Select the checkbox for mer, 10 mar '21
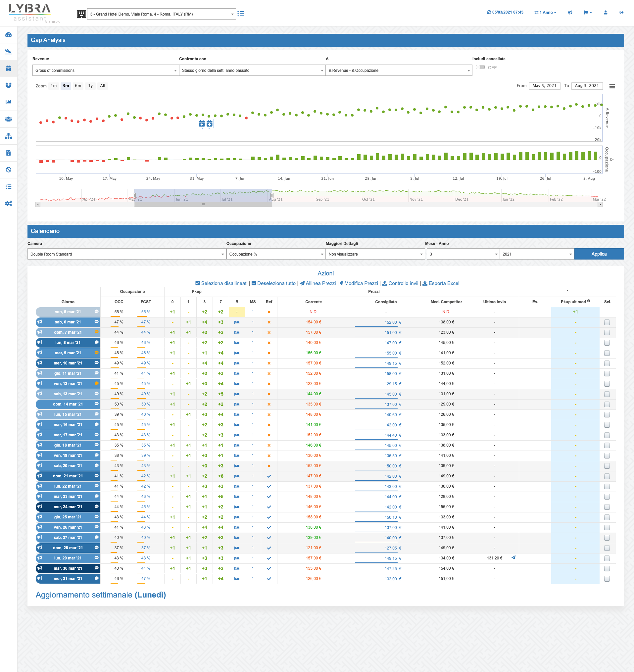 coord(607,363)
